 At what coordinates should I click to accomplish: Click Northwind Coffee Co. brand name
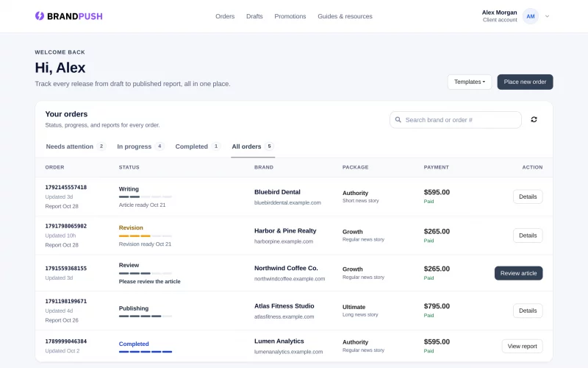pyautogui.click(x=286, y=268)
